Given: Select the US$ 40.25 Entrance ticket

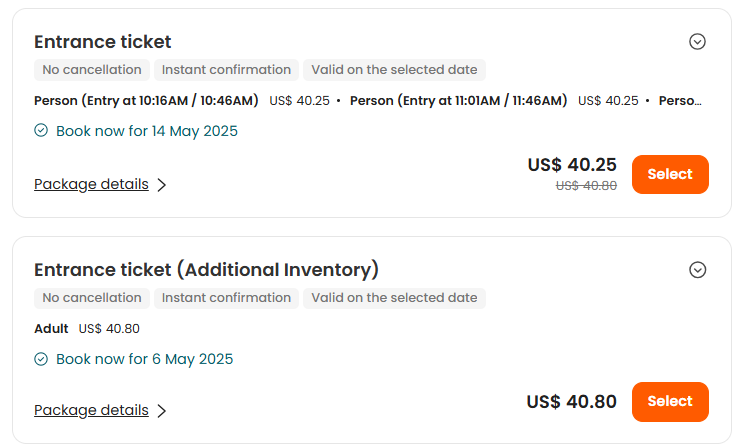Looking at the screenshot, I should (670, 174).
